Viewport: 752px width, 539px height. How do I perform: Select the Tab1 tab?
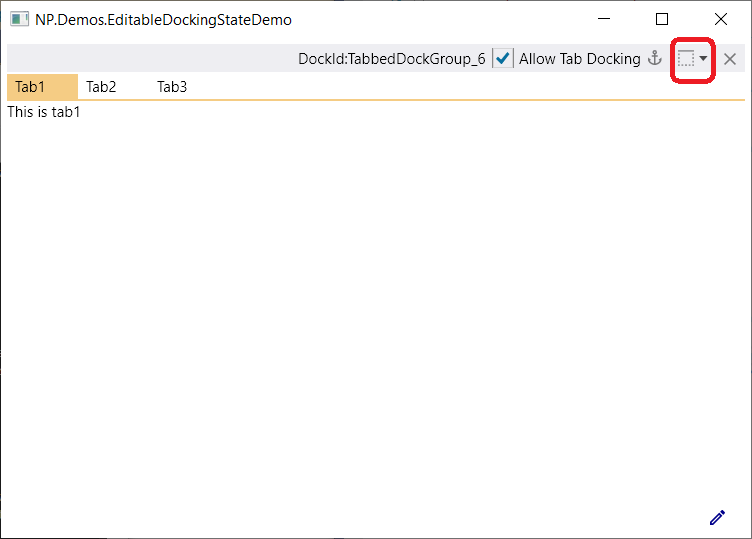tap(42, 87)
